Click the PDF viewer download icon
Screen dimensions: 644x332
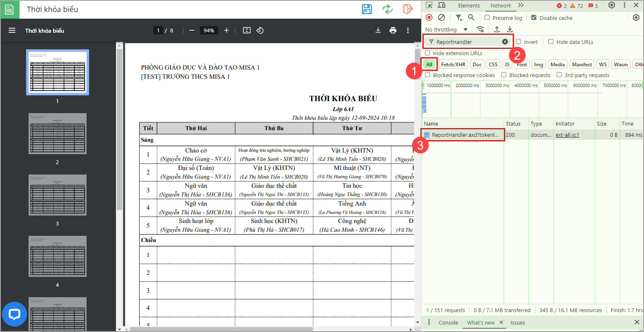click(378, 30)
